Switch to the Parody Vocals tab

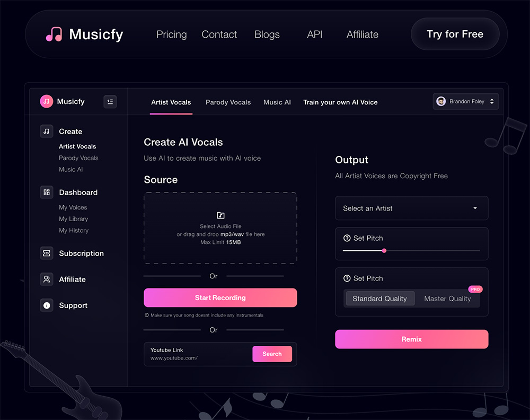[x=228, y=102]
